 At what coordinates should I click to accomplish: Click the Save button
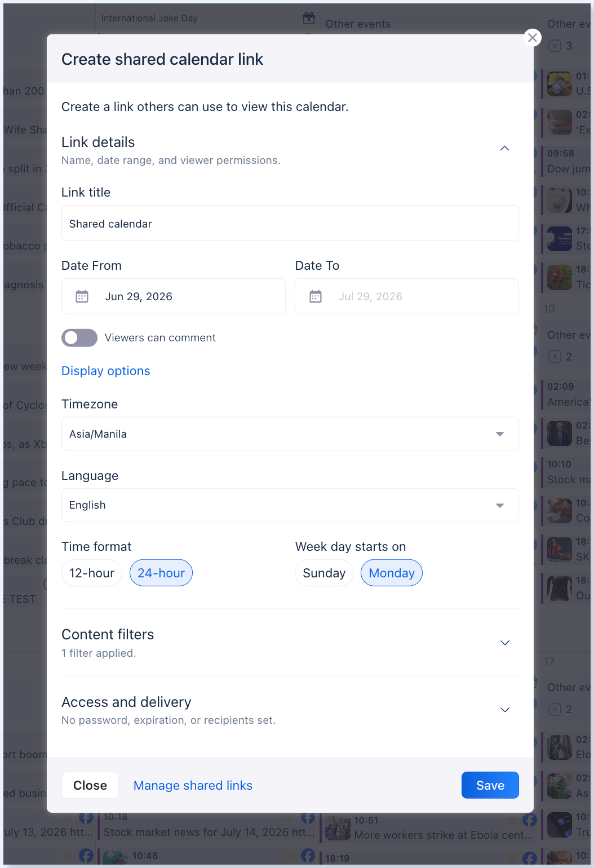pyautogui.click(x=490, y=785)
